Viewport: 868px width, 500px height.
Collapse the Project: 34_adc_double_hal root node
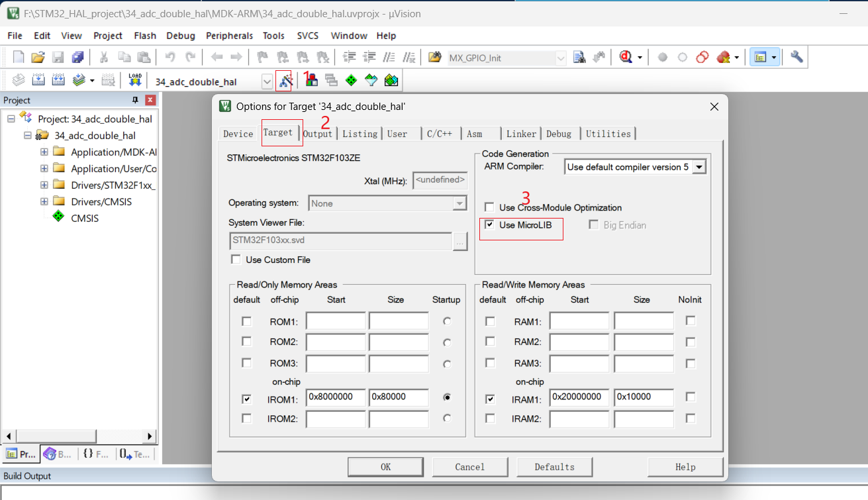coord(11,119)
